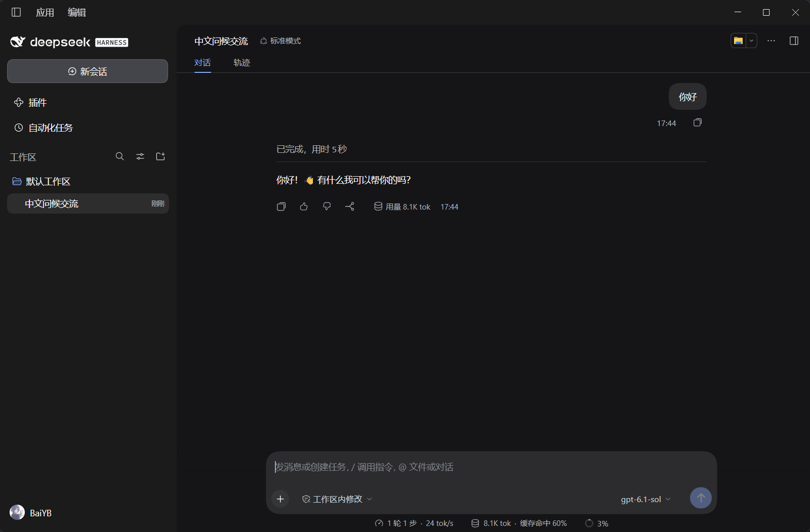
Task: Open the 工作区内修改 permission dropdown
Action: pos(337,499)
